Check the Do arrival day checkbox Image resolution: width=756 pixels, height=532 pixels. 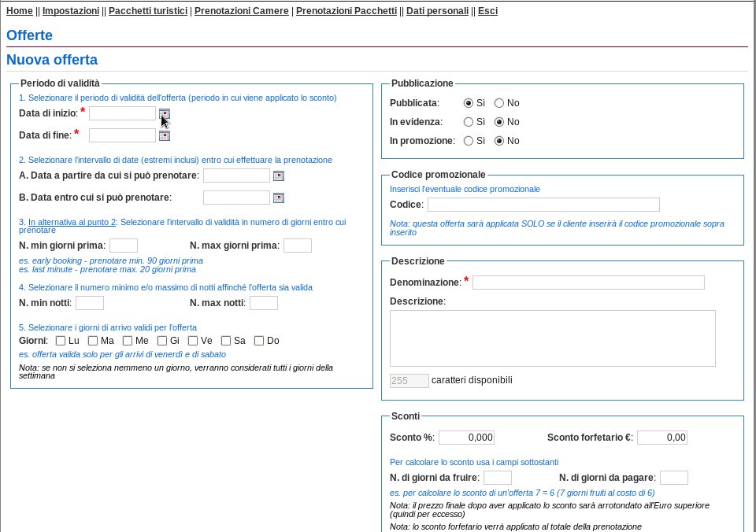[259, 341]
